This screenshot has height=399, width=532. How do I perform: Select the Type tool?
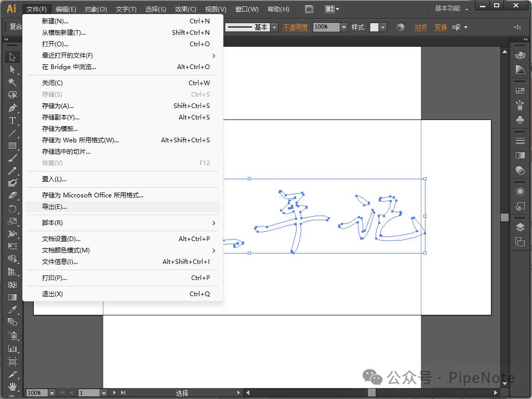pyautogui.click(x=12, y=121)
